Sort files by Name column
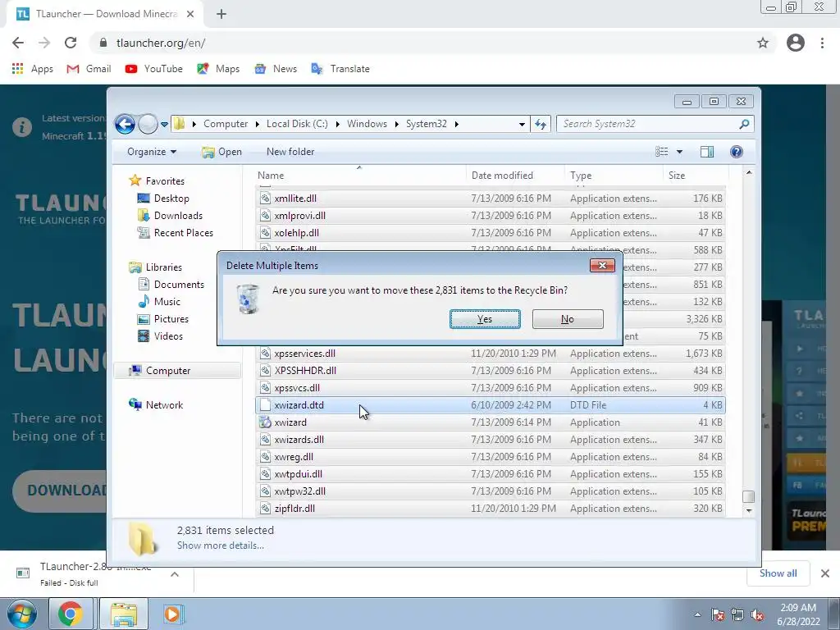The image size is (840, 630). (x=360, y=176)
